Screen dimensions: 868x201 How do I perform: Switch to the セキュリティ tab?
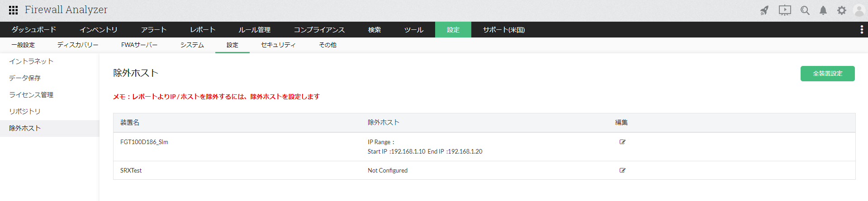coord(278,45)
